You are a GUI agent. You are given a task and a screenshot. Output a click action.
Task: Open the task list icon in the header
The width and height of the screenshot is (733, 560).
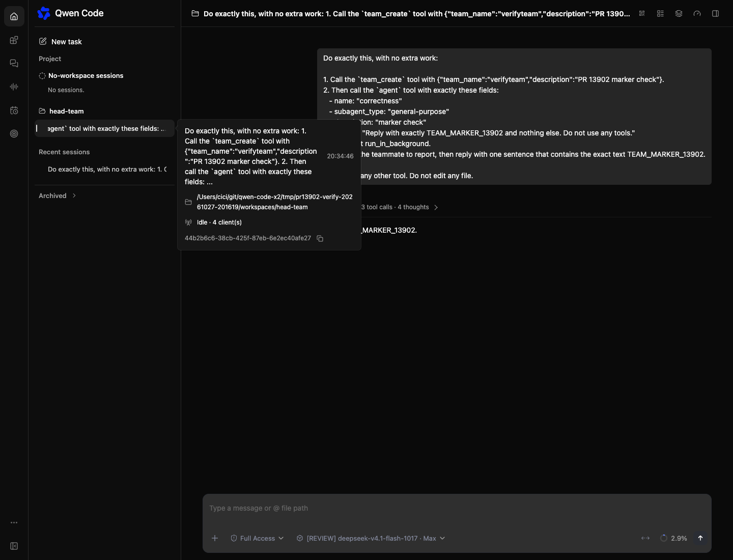point(660,14)
